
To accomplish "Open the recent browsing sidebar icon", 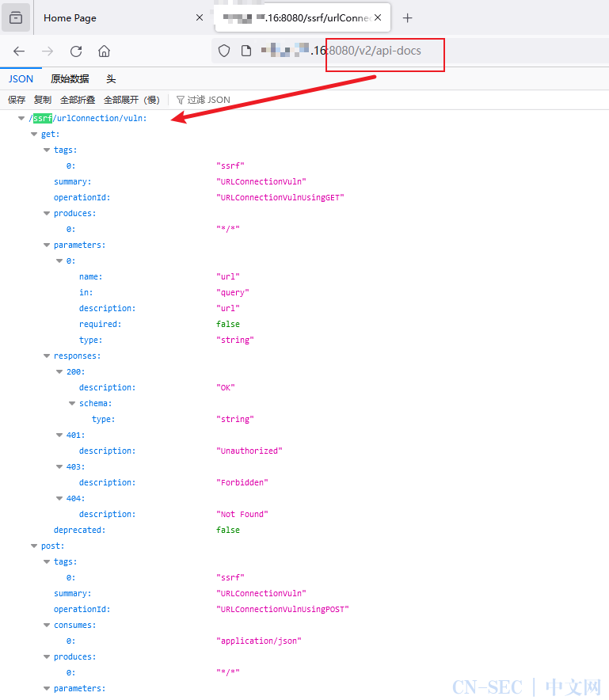I will pyautogui.click(x=16, y=18).
